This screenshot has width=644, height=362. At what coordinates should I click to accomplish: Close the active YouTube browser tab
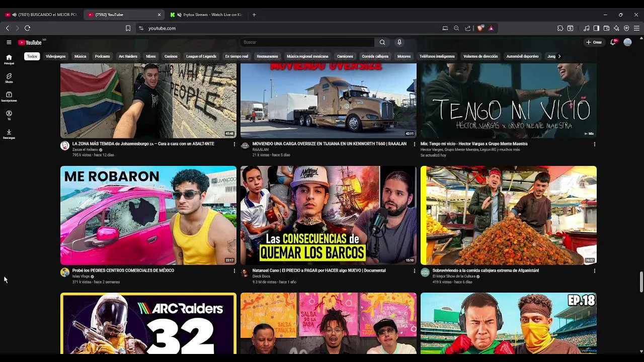click(x=159, y=15)
